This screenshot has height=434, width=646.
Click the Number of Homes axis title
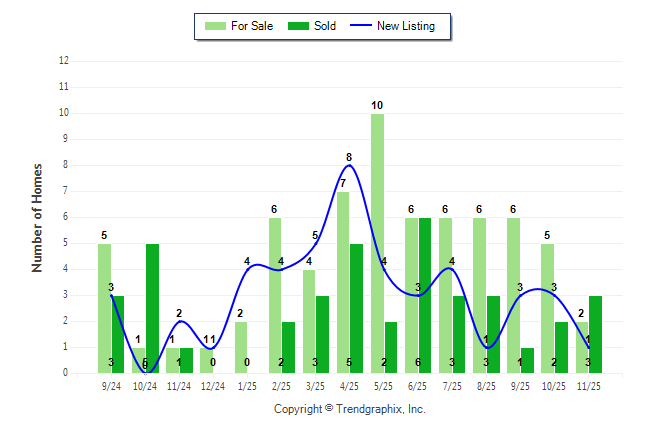tap(37, 217)
